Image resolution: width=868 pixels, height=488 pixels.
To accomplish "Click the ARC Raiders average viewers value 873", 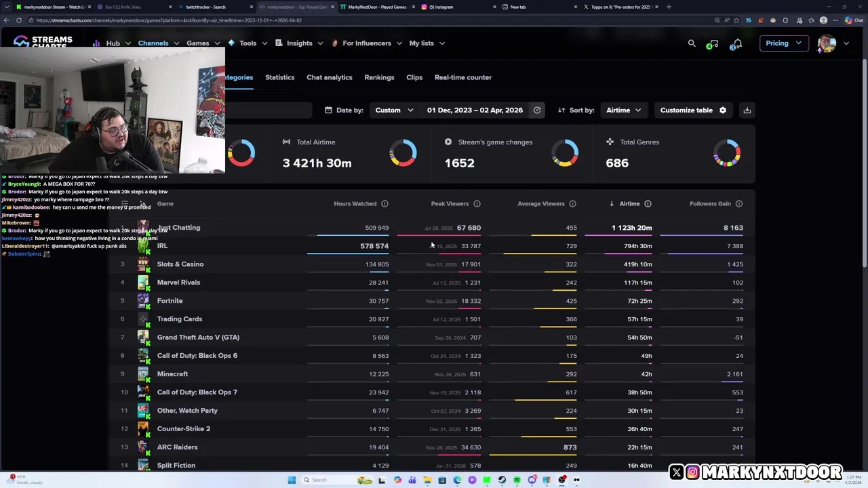I will click(570, 447).
